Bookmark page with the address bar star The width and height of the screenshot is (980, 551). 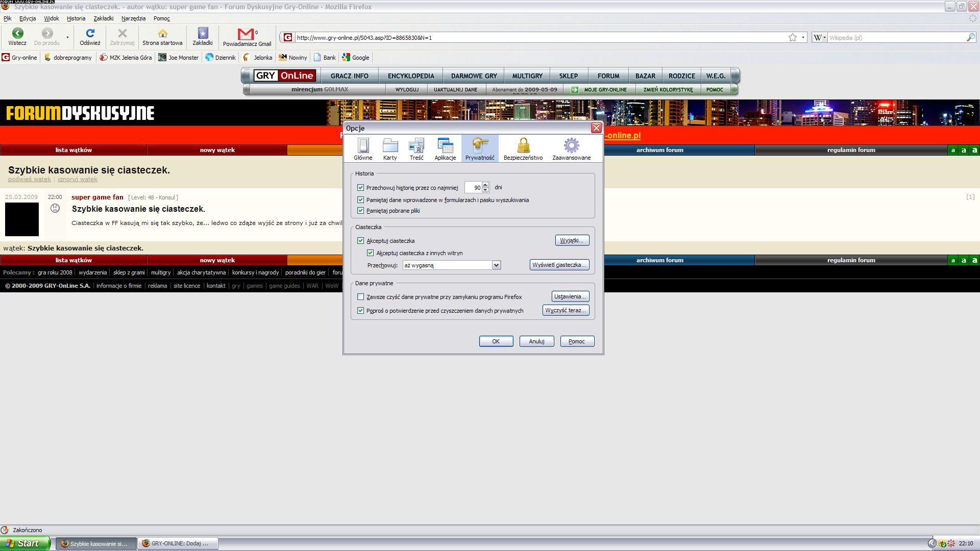tap(792, 37)
